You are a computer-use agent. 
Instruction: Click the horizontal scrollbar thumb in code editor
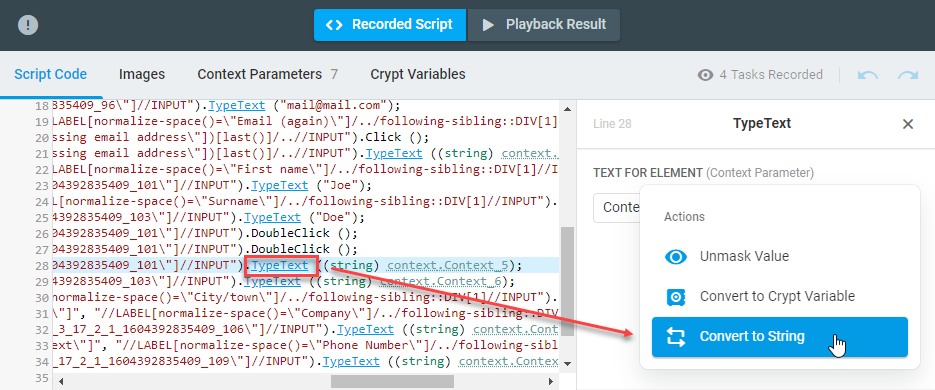pos(392,381)
